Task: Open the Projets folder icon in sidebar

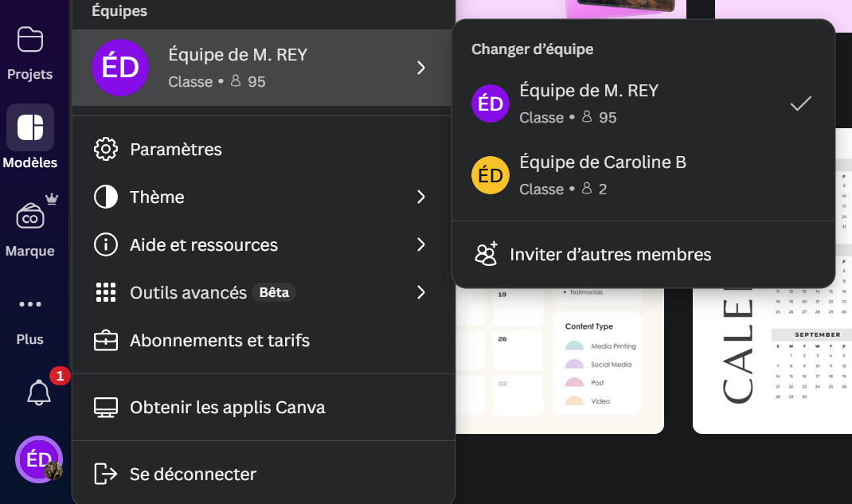Action: [30, 40]
